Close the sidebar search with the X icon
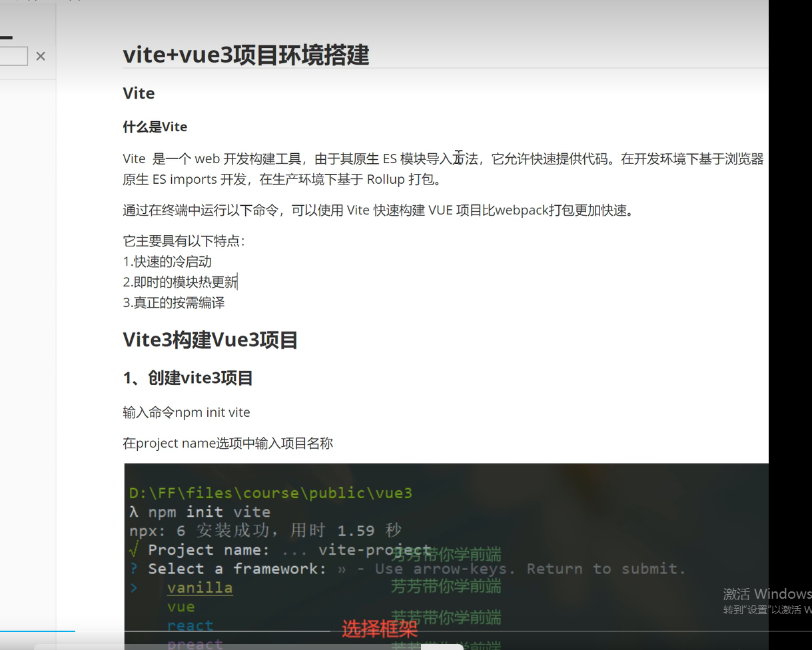This screenshot has width=812, height=650. click(41, 56)
